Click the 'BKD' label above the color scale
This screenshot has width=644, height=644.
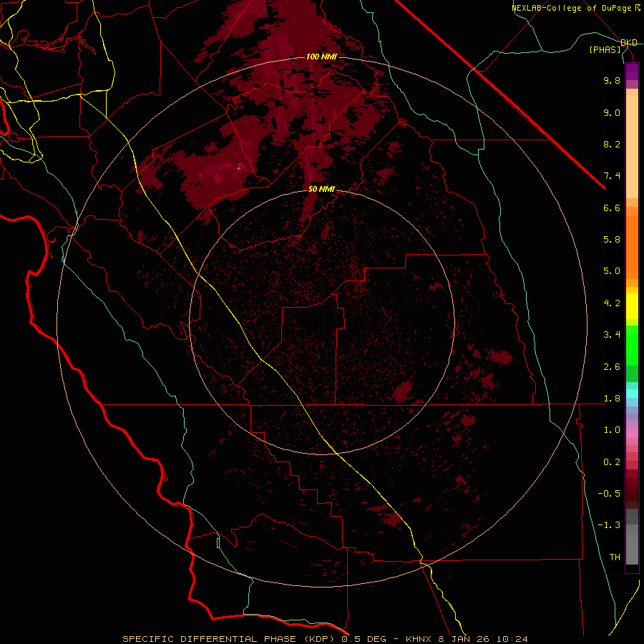pyautogui.click(x=629, y=43)
